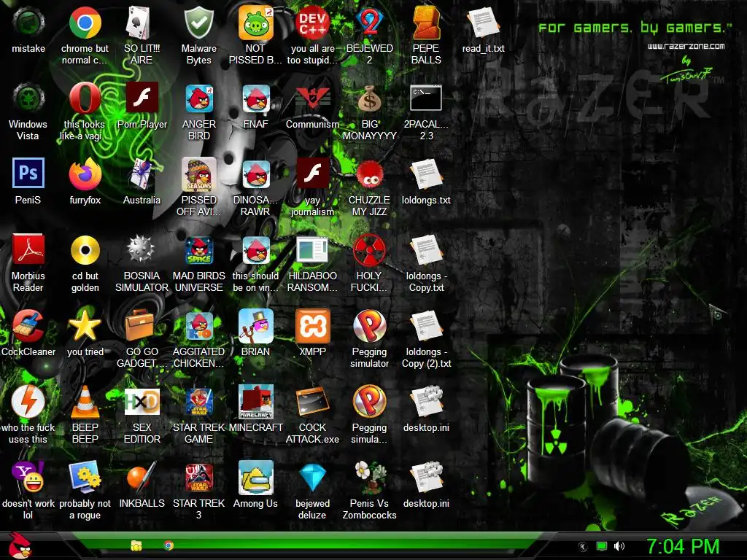The width and height of the screenshot is (747, 560).
Task: Open the Windows Vista recycle bin icon
Action: [28, 98]
